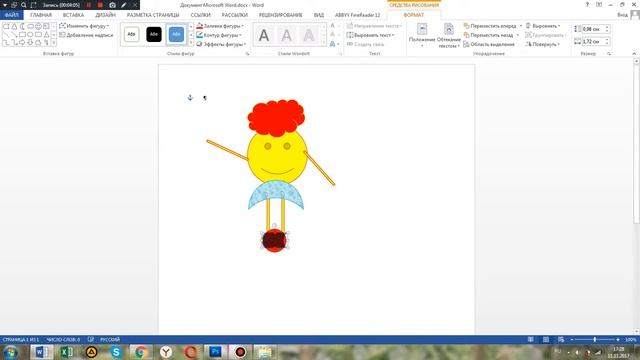Switch to the ССЫЛКИ tab

coord(200,15)
